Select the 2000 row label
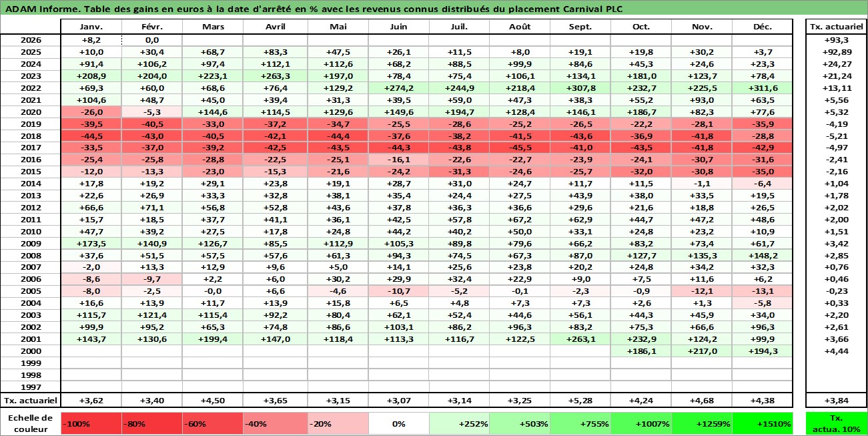Image resolution: width=868 pixels, height=436 pixels. (31, 351)
